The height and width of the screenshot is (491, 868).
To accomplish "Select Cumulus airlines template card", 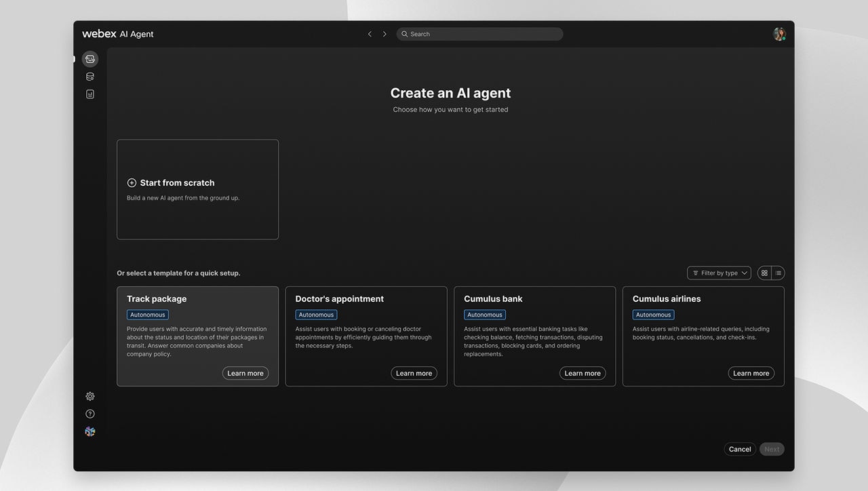I will 703,336.
